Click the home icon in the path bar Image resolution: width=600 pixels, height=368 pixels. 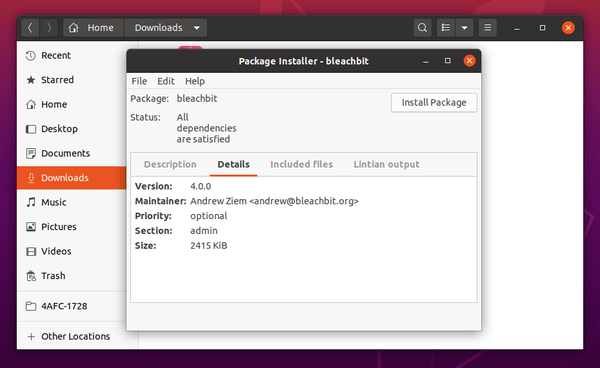(x=73, y=28)
